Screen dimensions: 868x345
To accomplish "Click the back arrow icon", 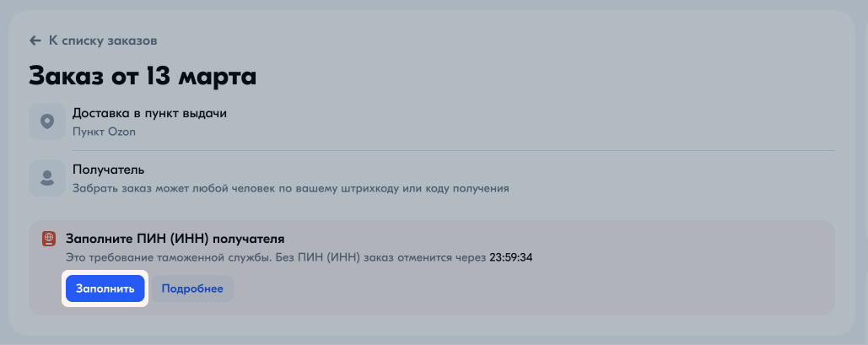I will tap(35, 40).
